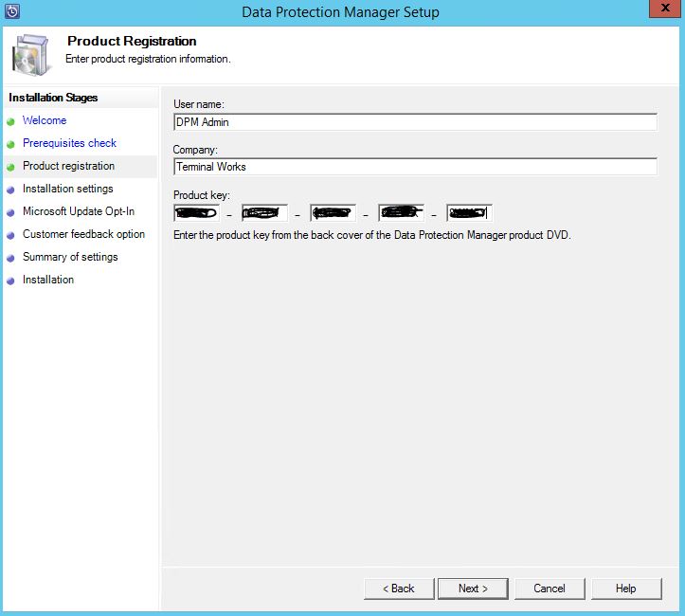Click the bullet next to Microsoft Update Opt-In
The height and width of the screenshot is (616, 685).
[x=11, y=212]
